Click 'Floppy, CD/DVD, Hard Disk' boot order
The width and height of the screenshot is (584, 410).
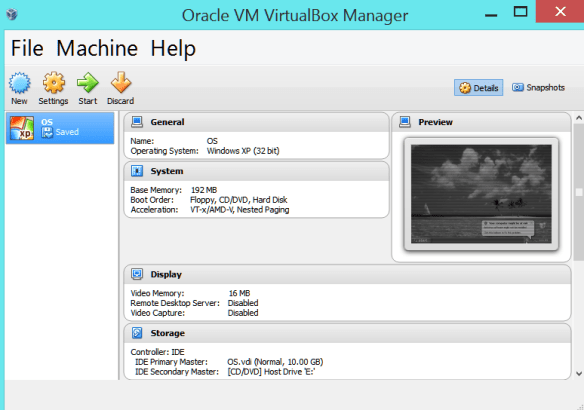coord(238,200)
